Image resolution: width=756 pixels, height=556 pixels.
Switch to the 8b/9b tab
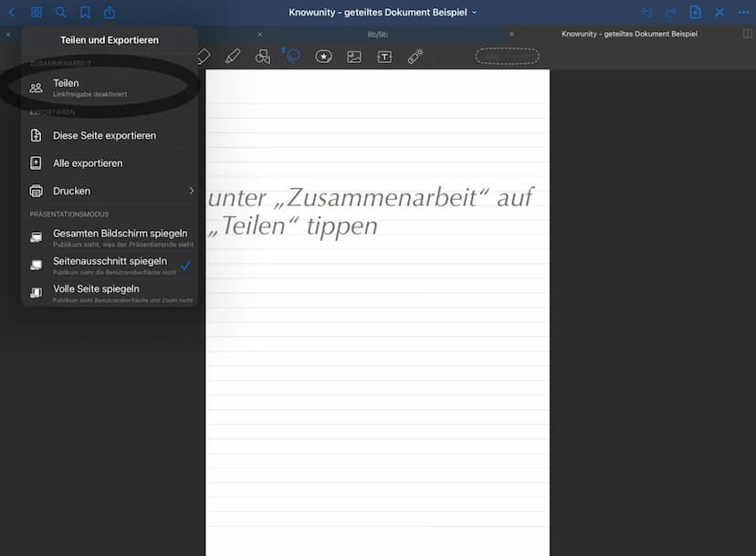[377, 35]
